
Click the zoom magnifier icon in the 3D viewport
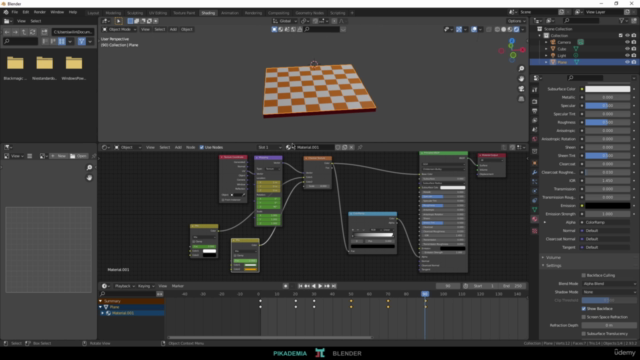pos(521,69)
